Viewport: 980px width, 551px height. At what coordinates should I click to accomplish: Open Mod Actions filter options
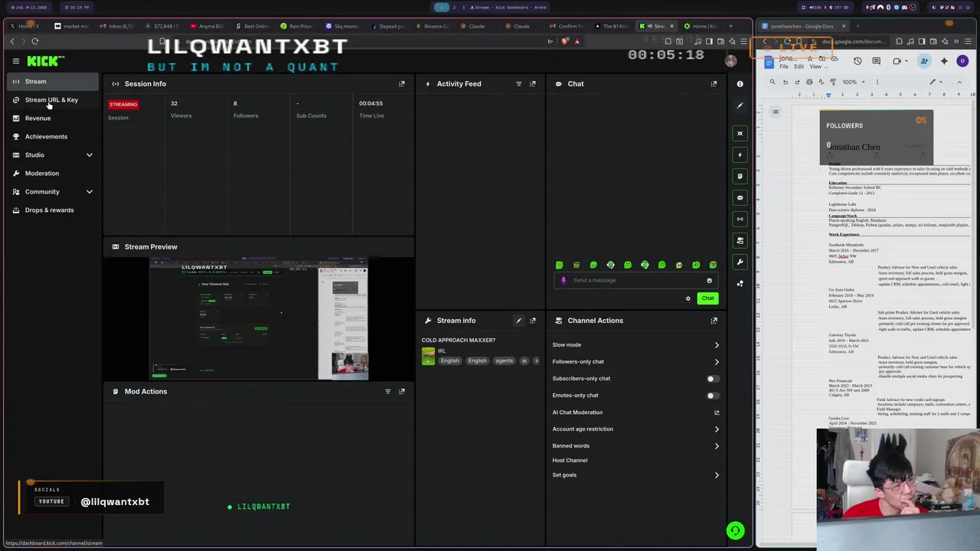pyautogui.click(x=387, y=391)
